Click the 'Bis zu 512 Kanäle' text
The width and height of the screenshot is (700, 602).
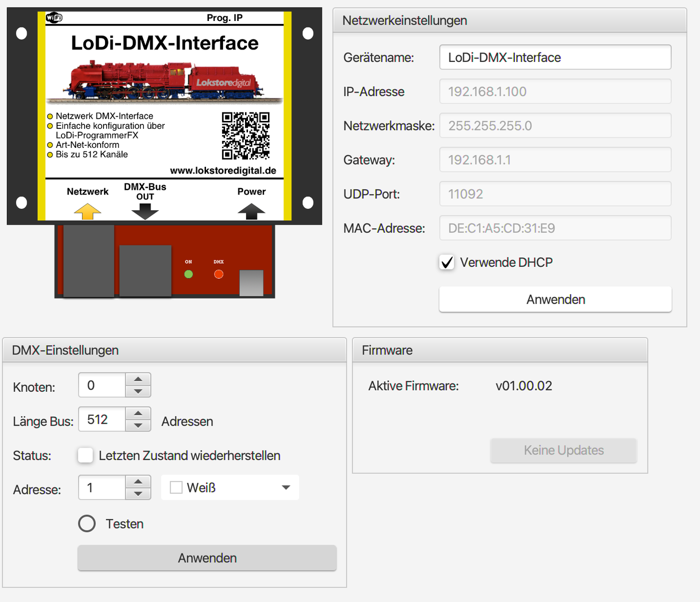pos(91,154)
